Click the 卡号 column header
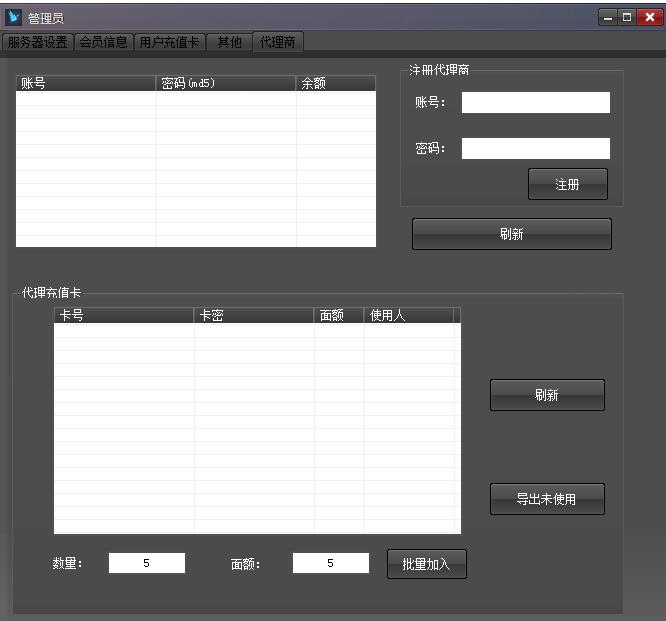Screen dimensions: 666x621 click(x=124, y=315)
